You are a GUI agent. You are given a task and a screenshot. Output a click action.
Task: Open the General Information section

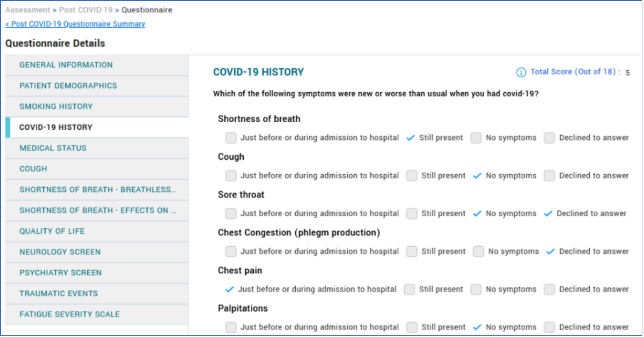[x=66, y=65]
